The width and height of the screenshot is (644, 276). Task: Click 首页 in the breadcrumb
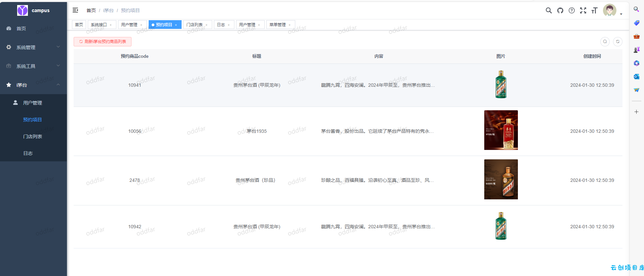(x=91, y=10)
